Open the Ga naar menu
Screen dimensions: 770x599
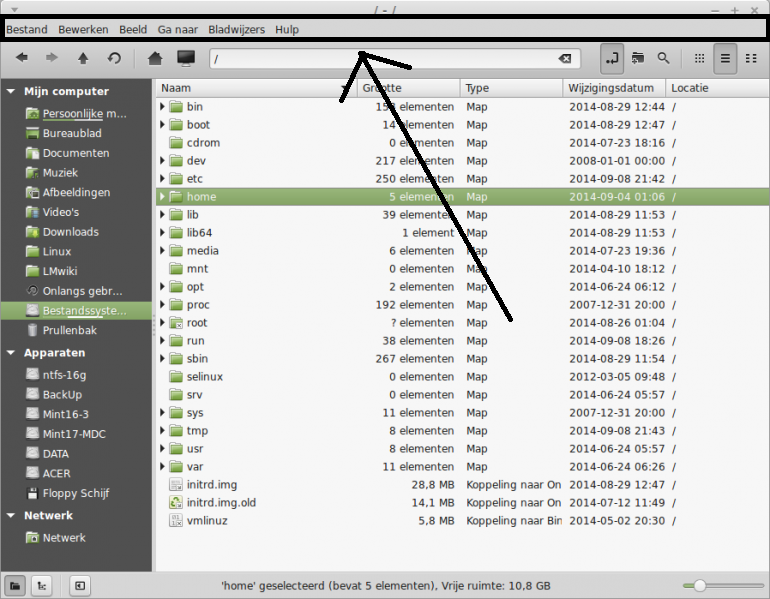(178, 29)
